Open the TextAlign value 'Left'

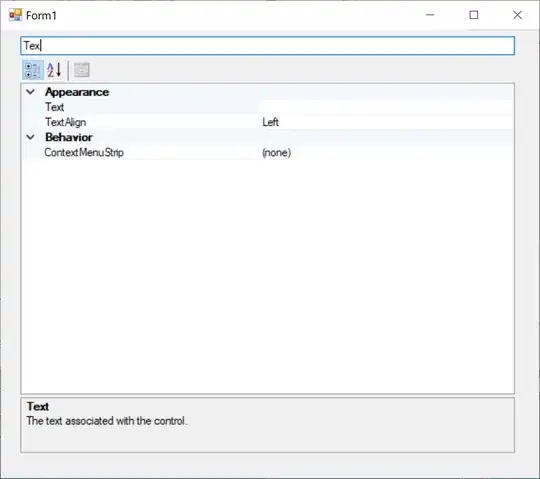pyautogui.click(x=270, y=122)
